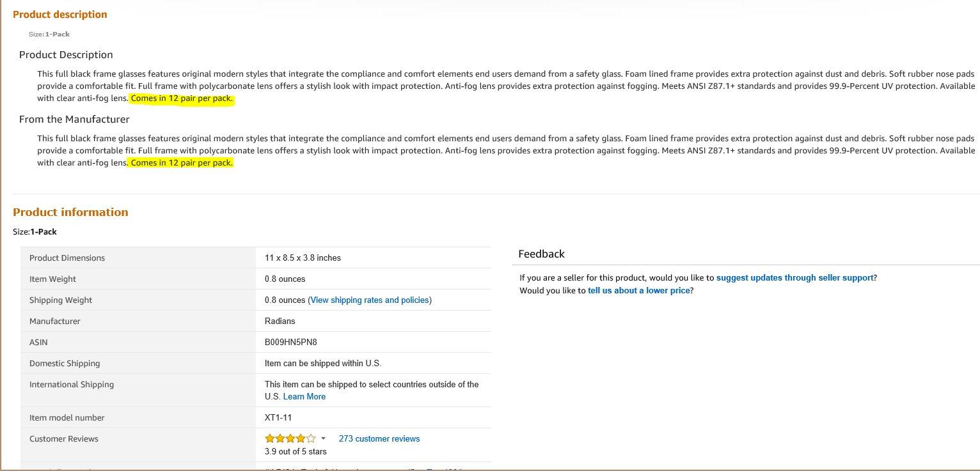Click the Product description heading
The height and width of the screenshot is (471, 980).
60,14
